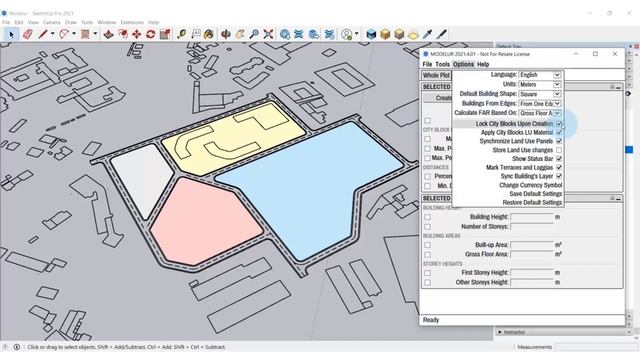
Task: Choose the Offset tool
Action: (x=122, y=34)
